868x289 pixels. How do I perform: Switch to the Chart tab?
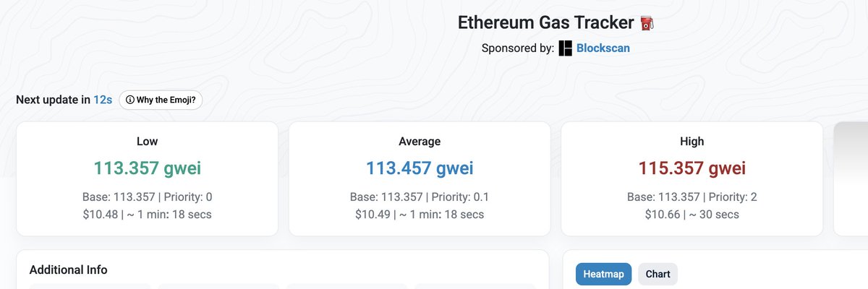658,275
